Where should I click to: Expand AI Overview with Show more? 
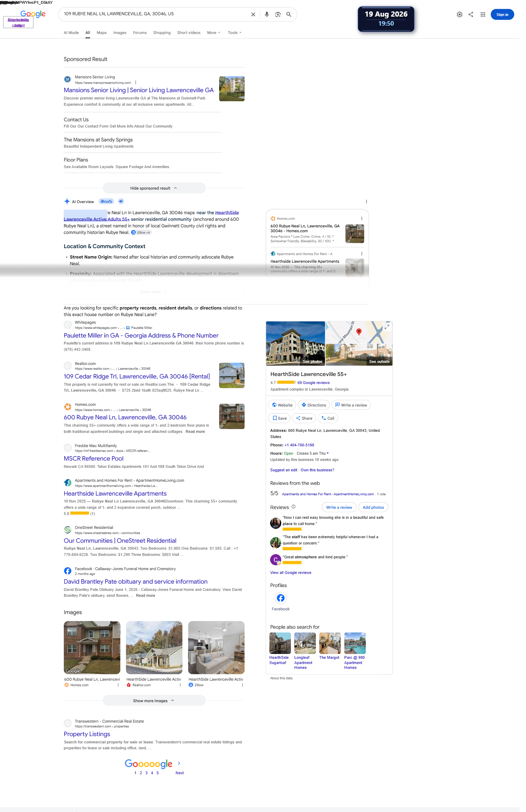[x=154, y=292]
